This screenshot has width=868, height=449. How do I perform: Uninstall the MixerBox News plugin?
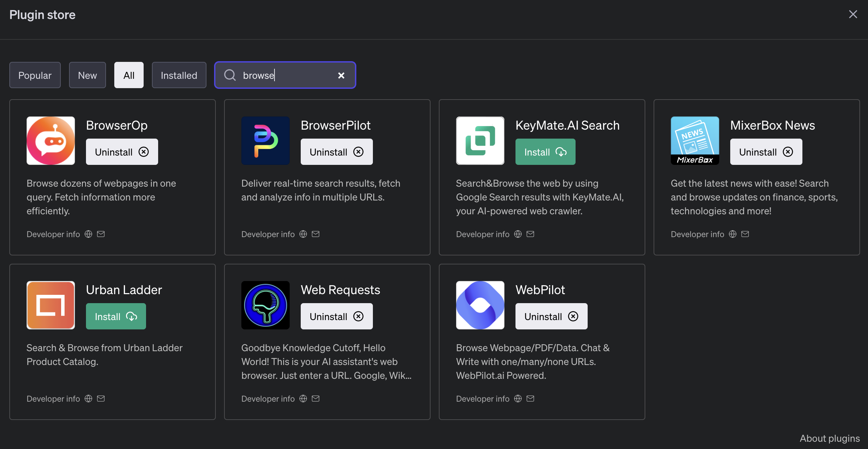[x=766, y=151]
